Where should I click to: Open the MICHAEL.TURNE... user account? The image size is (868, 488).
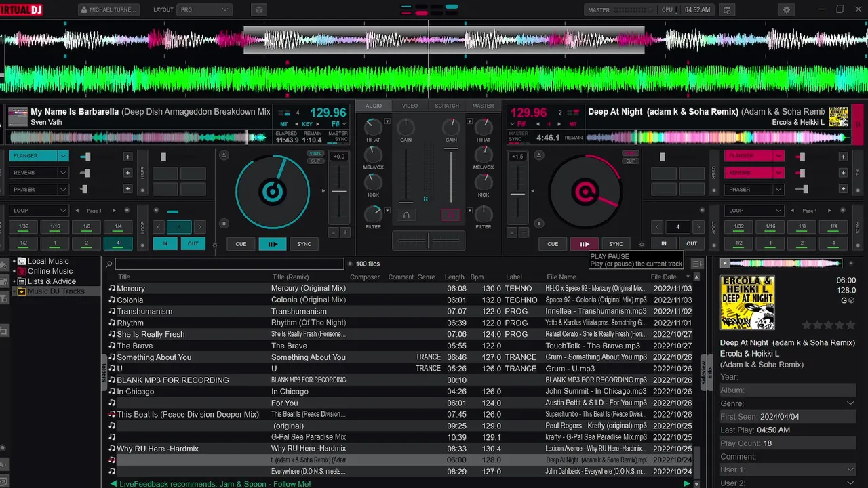[109, 10]
